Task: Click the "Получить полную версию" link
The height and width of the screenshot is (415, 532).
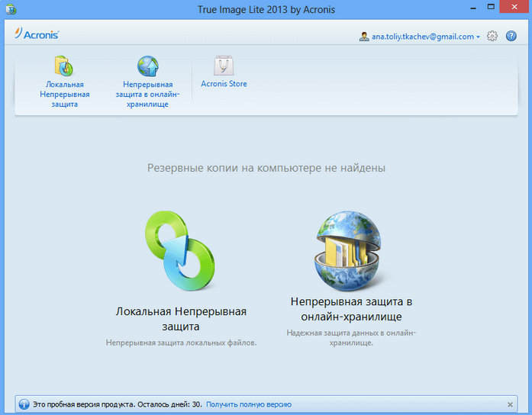Action: [249, 404]
